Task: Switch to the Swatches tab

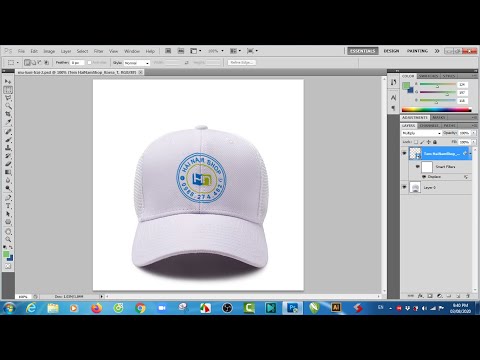Action: pos(428,76)
